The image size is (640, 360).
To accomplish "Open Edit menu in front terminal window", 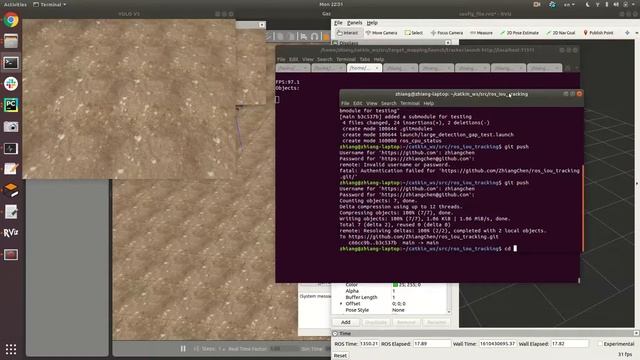I will tap(358, 103).
